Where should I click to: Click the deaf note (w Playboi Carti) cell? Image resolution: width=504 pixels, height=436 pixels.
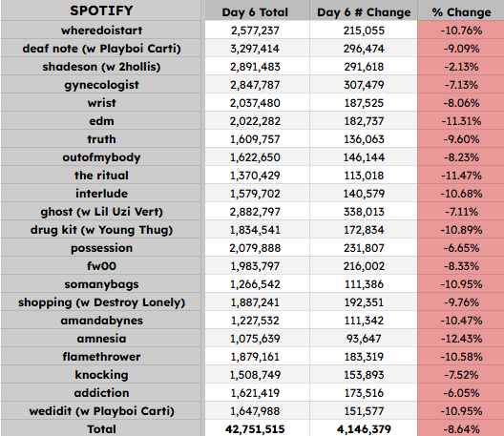(x=101, y=49)
